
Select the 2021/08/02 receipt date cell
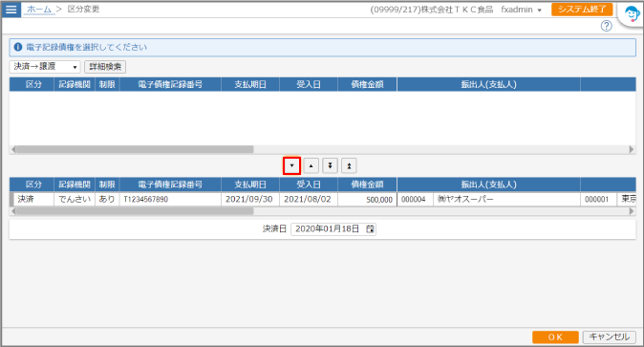click(309, 199)
